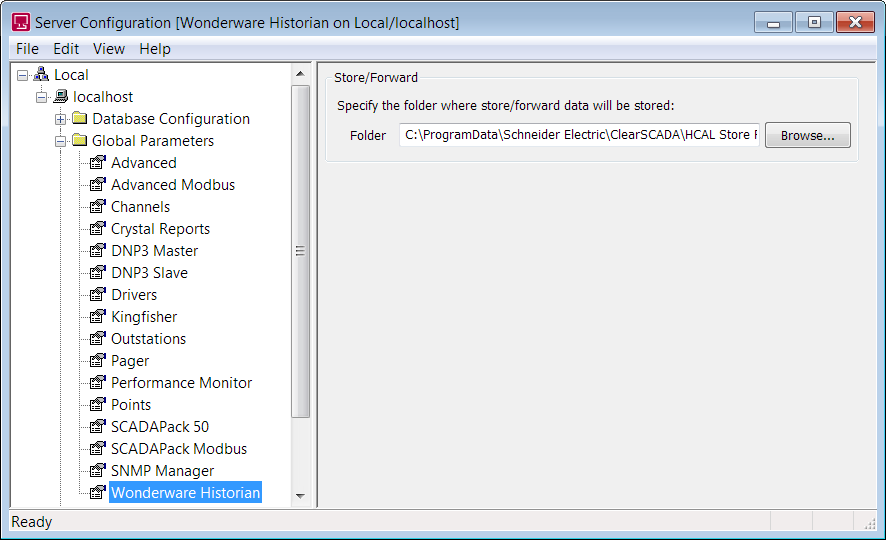The image size is (886, 540).
Task: Select the DNP3 Master tree item
Action: [x=154, y=251]
